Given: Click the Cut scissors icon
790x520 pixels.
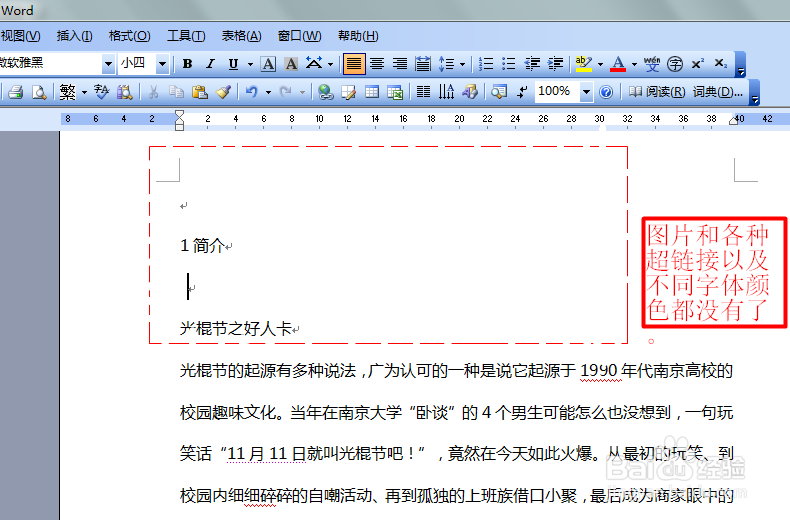Looking at the screenshot, I should [153, 92].
